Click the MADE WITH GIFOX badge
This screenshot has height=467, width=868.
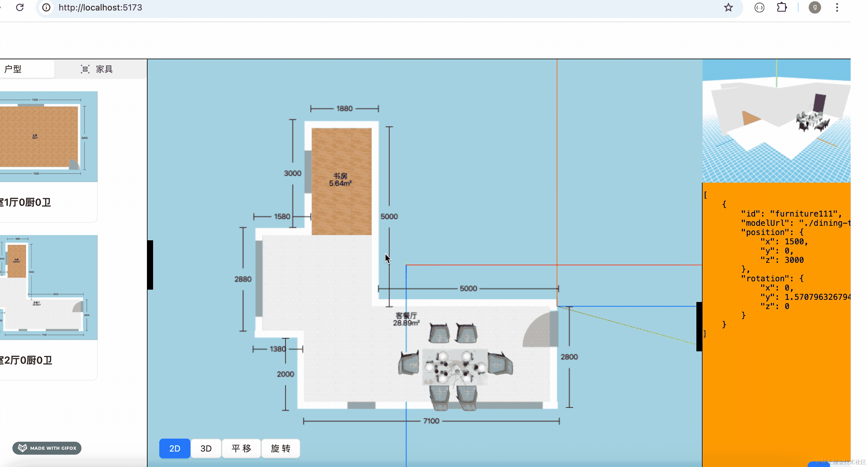pyautogui.click(x=47, y=448)
